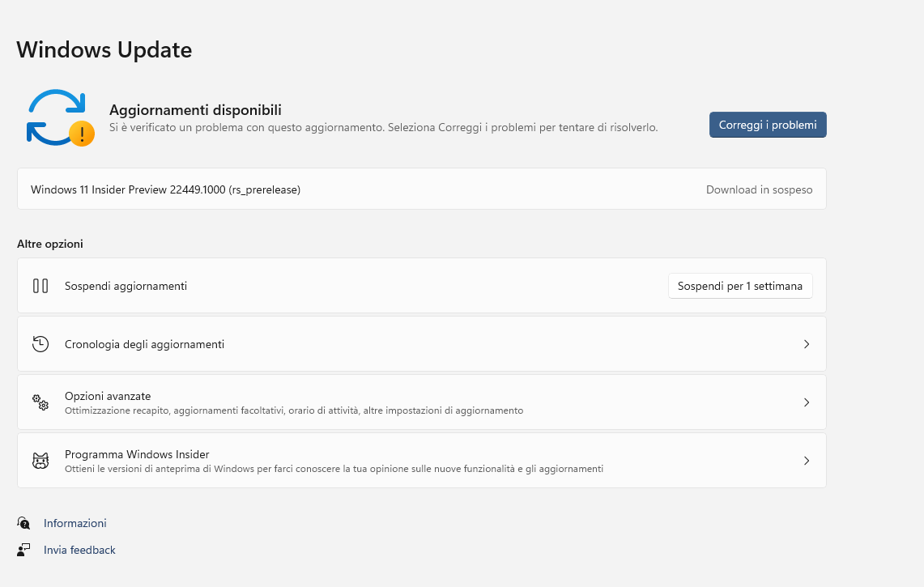Expand the Opzioni avanzate chevron
924x587 pixels.
click(807, 402)
